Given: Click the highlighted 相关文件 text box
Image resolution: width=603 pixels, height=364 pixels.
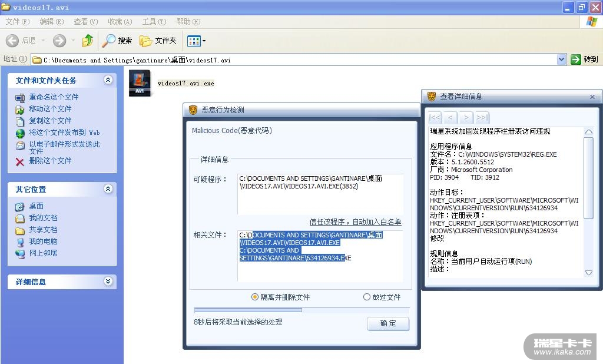Looking at the screenshot, I should pyautogui.click(x=320, y=256).
